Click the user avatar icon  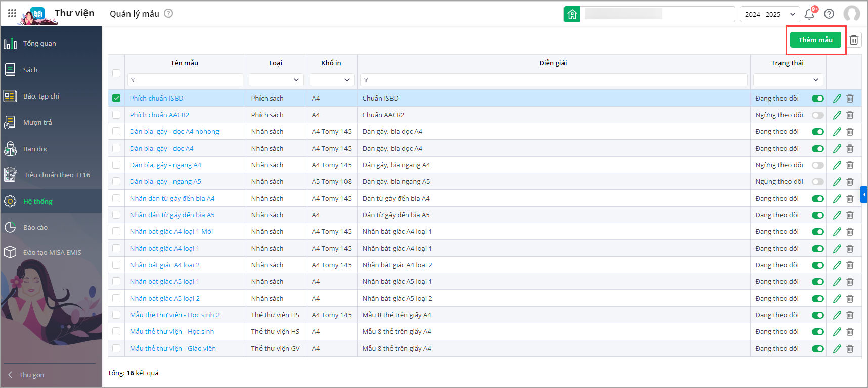pyautogui.click(x=852, y=14)
